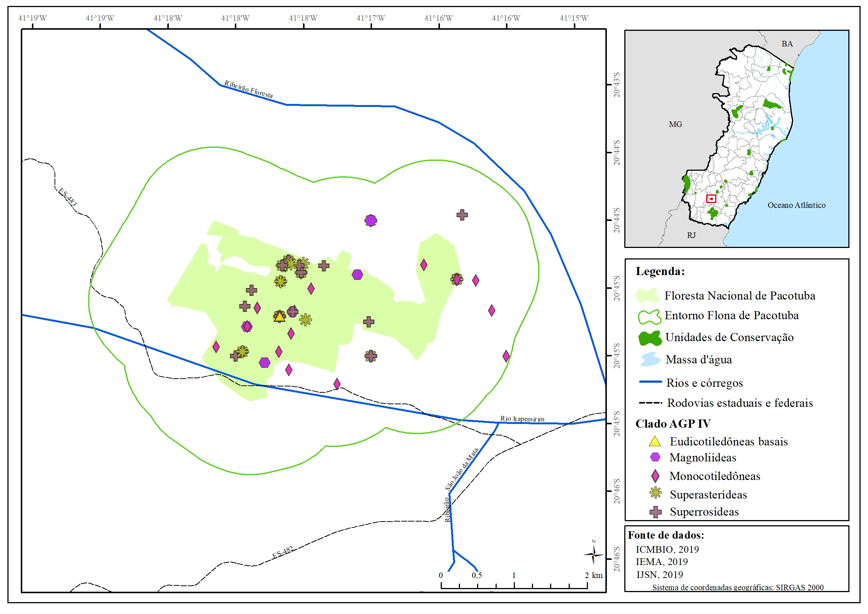Click the ES-483 road label
Screen dimensions: 868x614
click(x=67, y=197)
